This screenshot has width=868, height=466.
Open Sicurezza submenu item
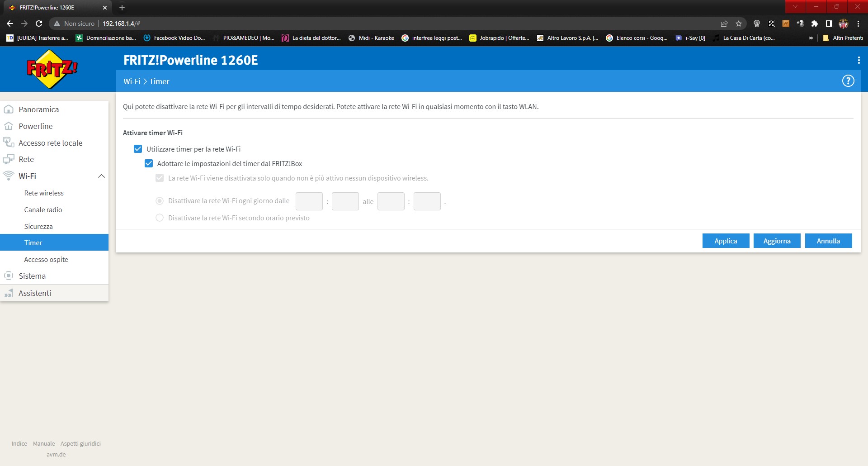tap(54, 226)
